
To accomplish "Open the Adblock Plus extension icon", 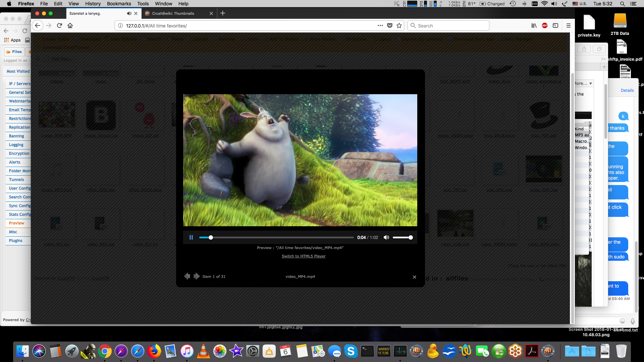I will (545, 25).
